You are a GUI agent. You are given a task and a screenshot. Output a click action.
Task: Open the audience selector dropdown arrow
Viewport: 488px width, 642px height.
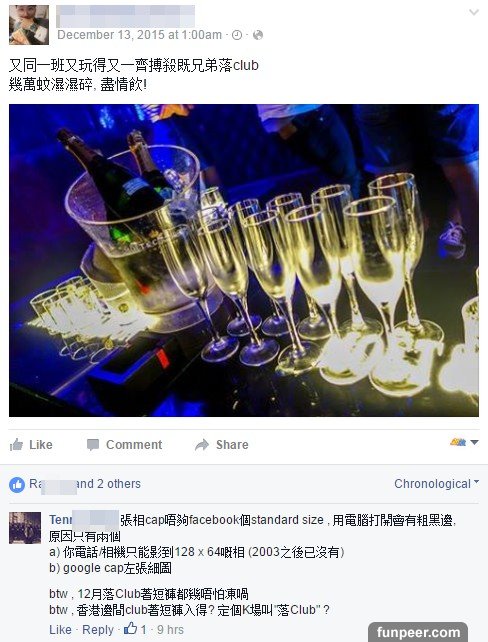(x=474, y=442)
